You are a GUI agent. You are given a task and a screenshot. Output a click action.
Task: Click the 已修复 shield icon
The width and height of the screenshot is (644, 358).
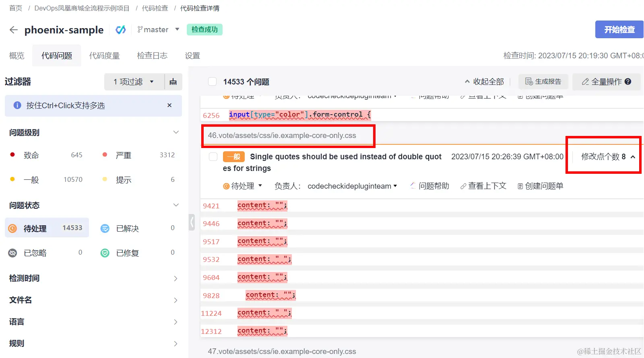[x=105, y=253]
